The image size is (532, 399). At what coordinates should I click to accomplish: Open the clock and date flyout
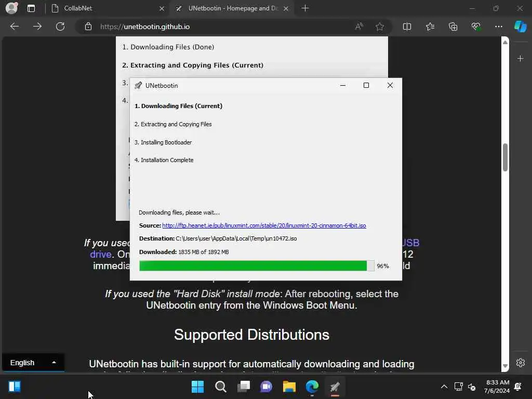coord(497,387)
